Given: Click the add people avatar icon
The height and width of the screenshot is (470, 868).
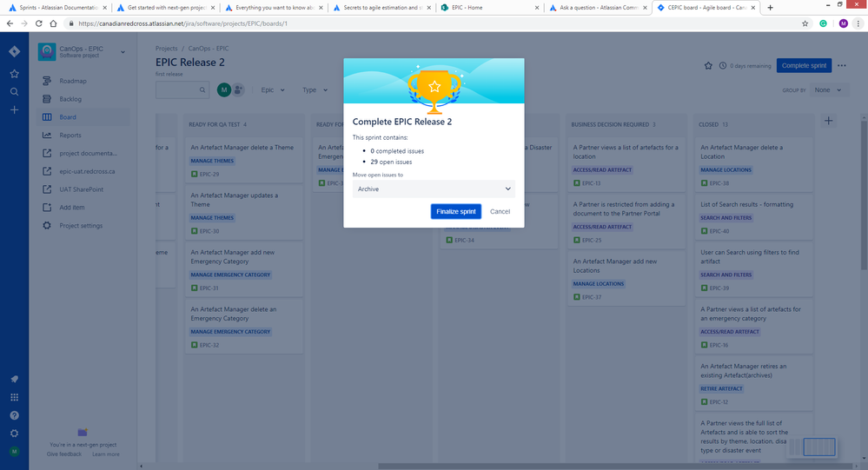Looking at the screenshot, I should point(238,89).
